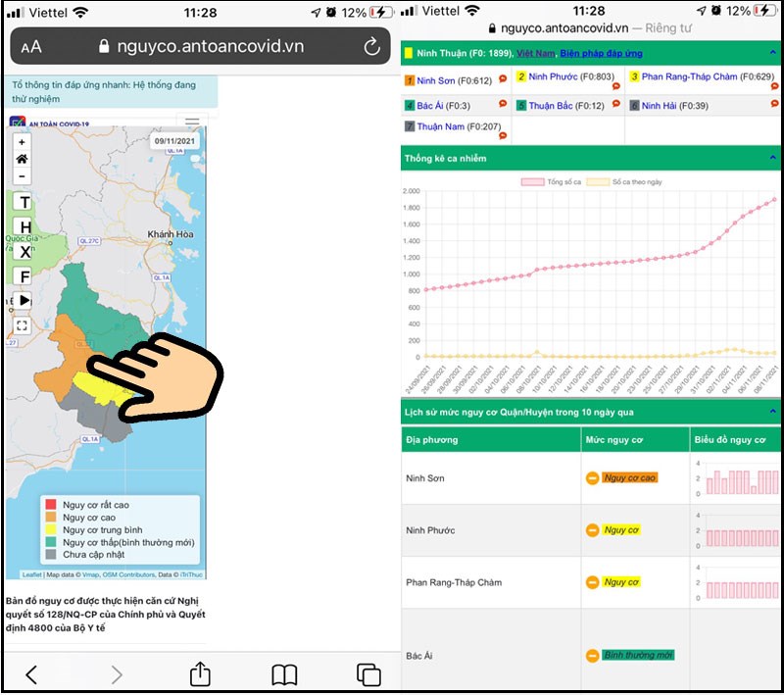Toggle Tổng số ca series in chart legend
This screenshot has height=695, width=784.
point(551,182)
